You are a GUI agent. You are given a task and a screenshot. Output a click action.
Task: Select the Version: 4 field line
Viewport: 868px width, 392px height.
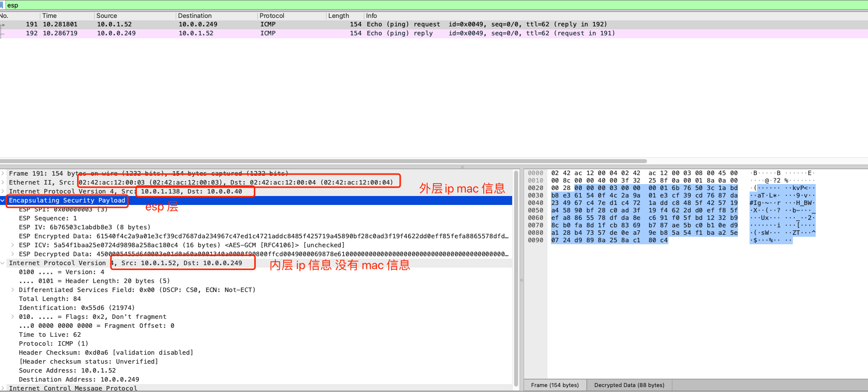click(x=62, y=272)
